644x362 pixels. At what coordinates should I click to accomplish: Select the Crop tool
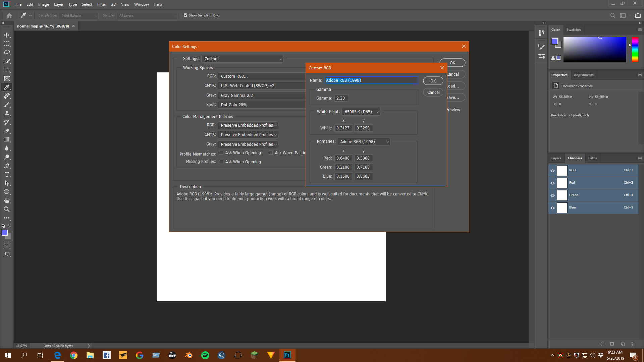click(x=7, y=70)
